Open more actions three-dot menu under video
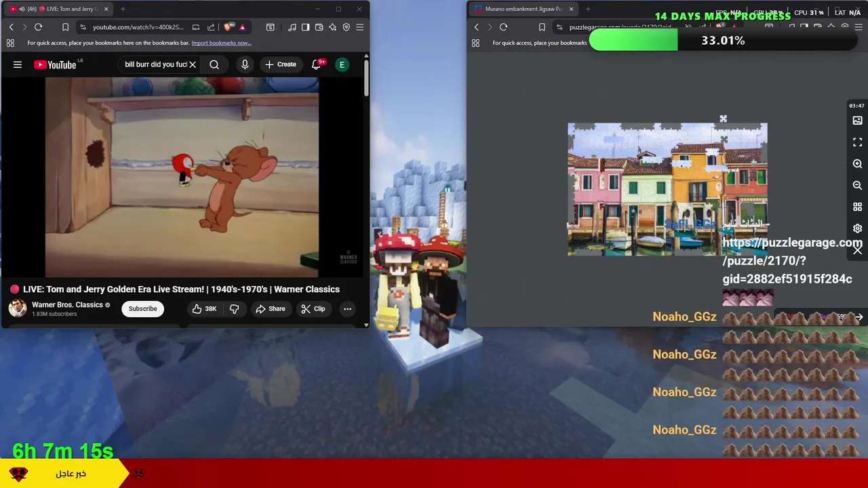The height and width of the screenshot is (488, 868). tap(347, 308)
